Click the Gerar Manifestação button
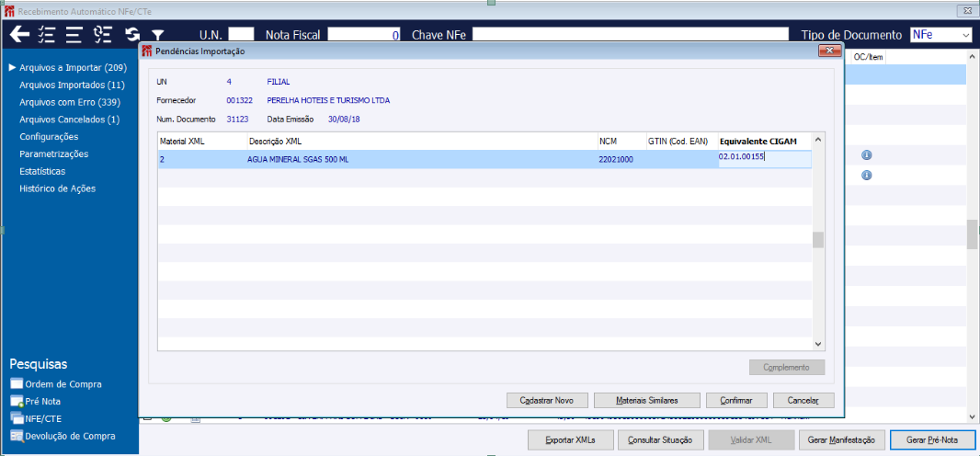The height and width of the screenshot is (456, 980). coord(842,439)
